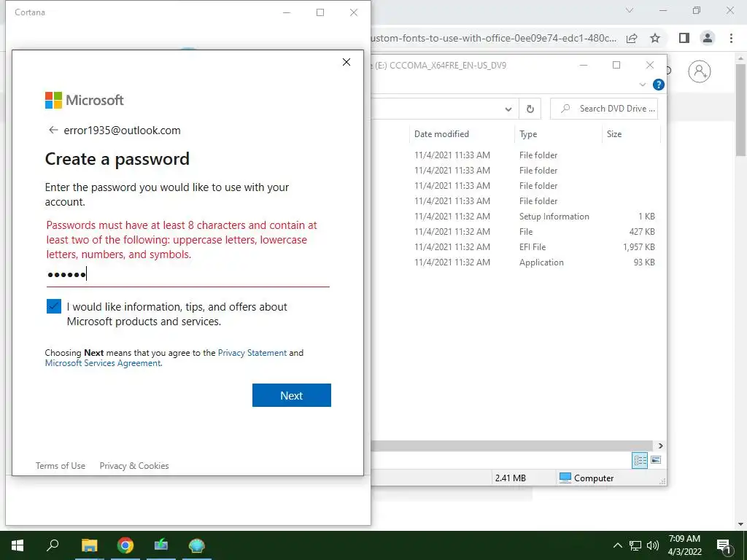Viewport: 747px width, 560px height.
Task: Switch Explorer to large icons view
Action: [656, 460]
